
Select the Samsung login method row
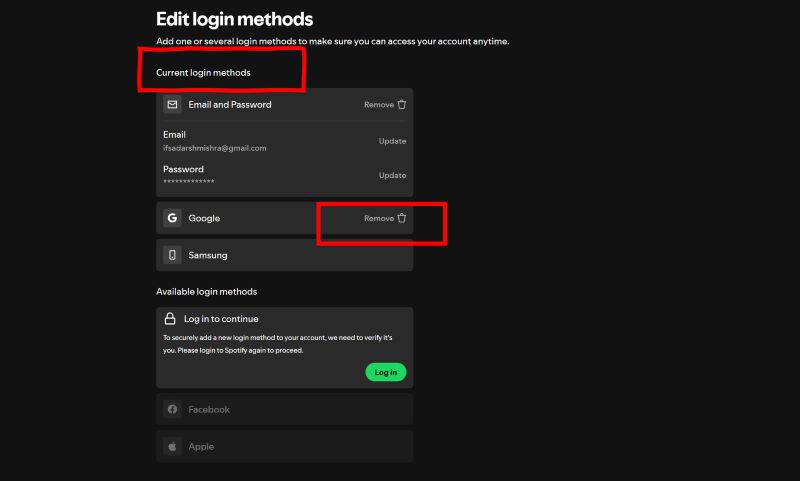tap(285, 255)
